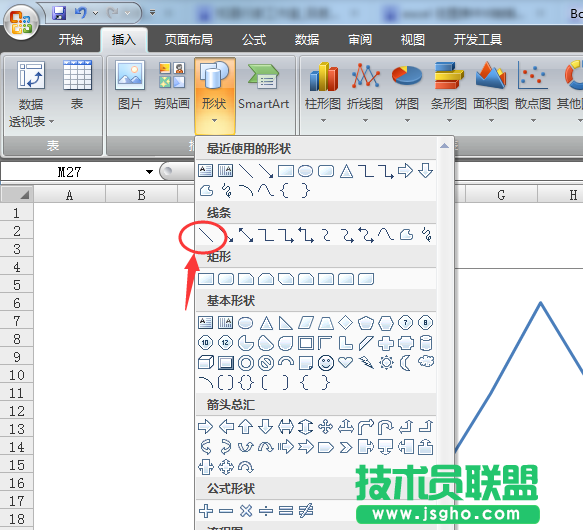
Task: Choose right arrow in 箭头总汇
Action: (x=206, y=426)
